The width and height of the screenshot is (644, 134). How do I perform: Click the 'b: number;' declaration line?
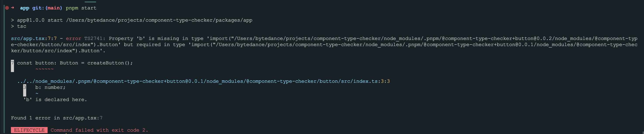pyautogui.click(x=50, y=88)
